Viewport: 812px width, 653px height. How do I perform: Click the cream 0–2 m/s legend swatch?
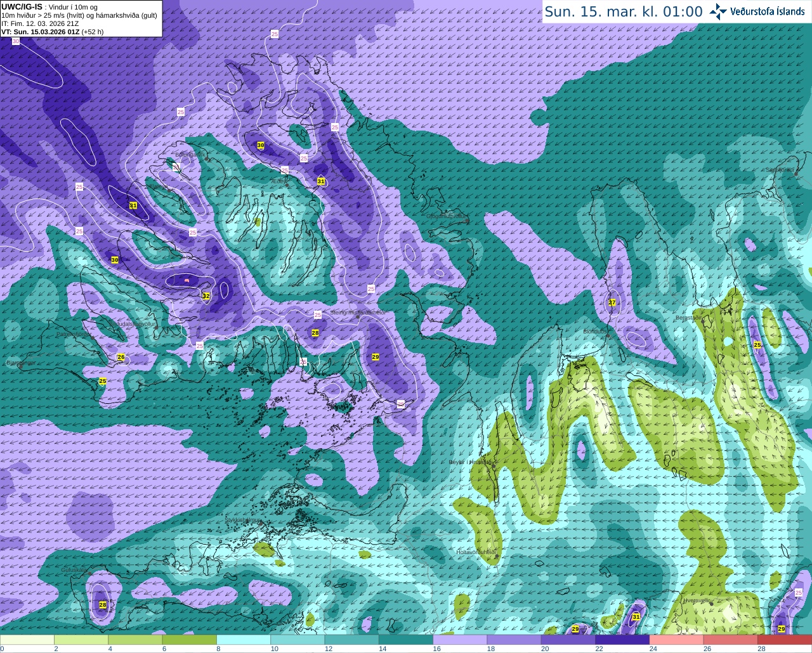click(27, 640)
